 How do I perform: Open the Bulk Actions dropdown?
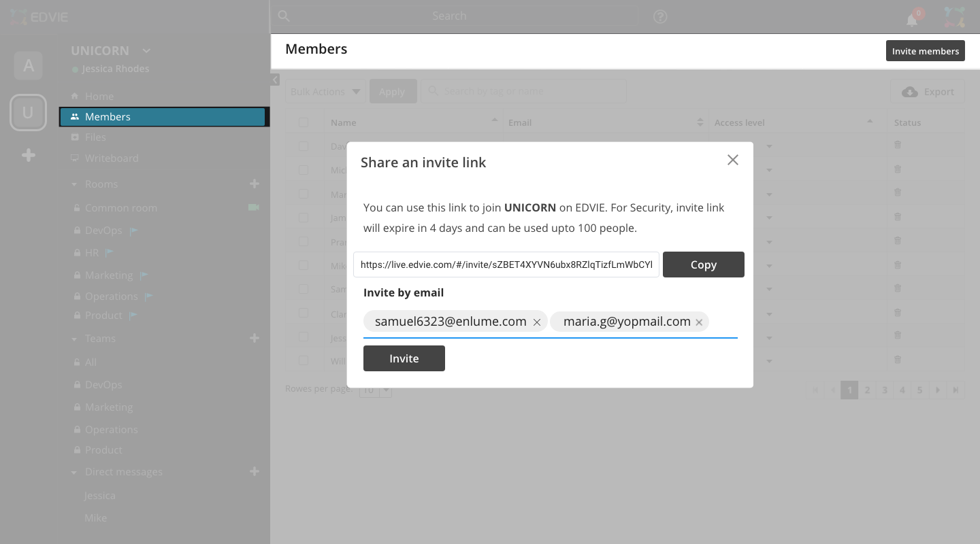pos(326,92)
